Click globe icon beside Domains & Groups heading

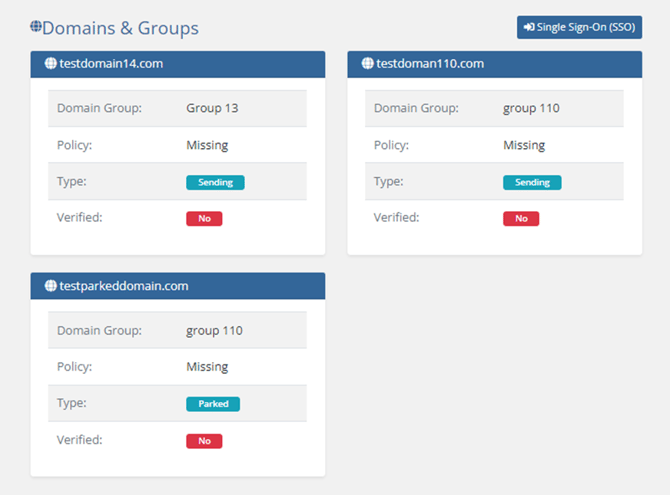[36, 27]
